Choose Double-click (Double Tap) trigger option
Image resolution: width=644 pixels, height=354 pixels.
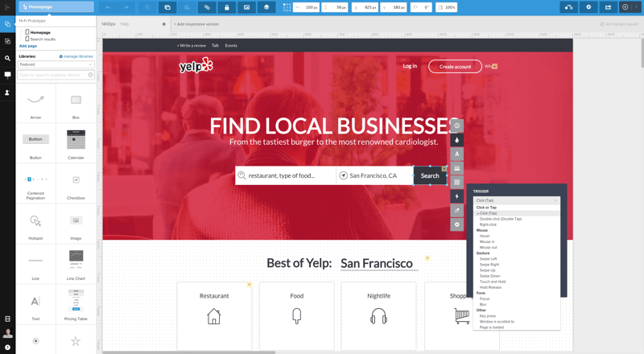coord(500,219)
